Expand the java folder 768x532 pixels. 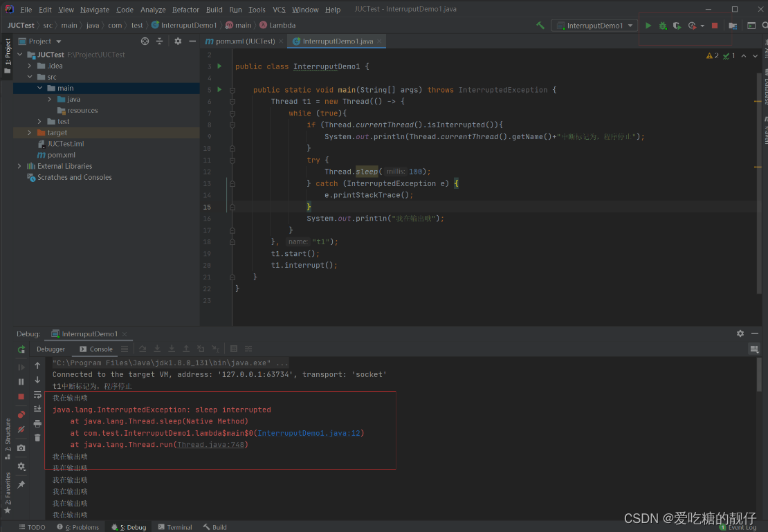click(49, 100)
